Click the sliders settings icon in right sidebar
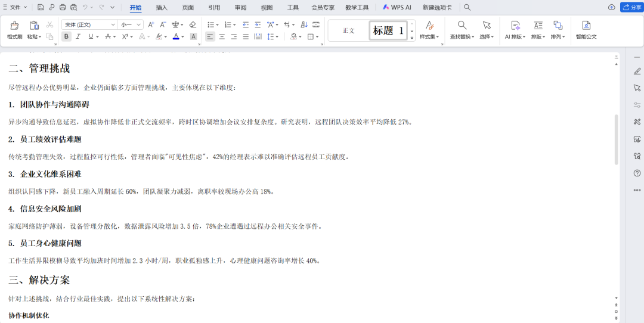Image resolution: width=644 pixels, height=323 pixels. pos(637,105)
